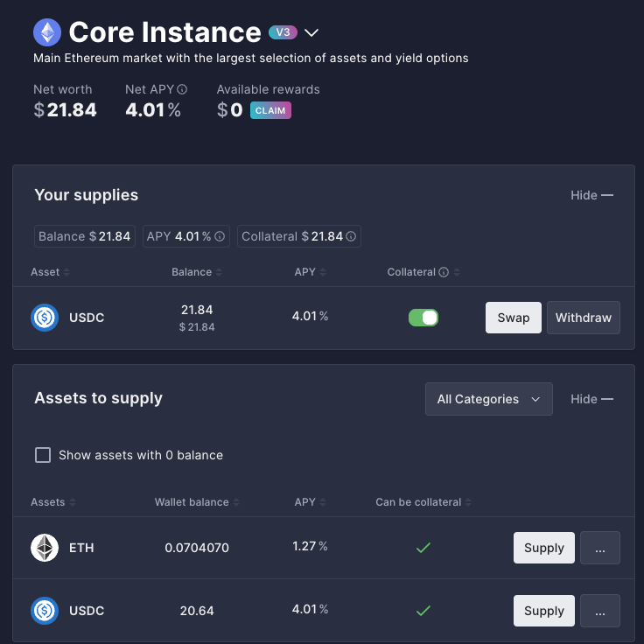Click the info icon in the APY 4.01% box
644x644 pixels.
click(x=220, y=236)
